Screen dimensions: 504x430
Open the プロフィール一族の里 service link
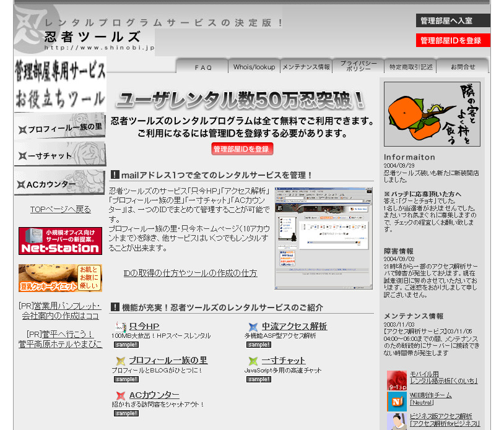point(168,360)
